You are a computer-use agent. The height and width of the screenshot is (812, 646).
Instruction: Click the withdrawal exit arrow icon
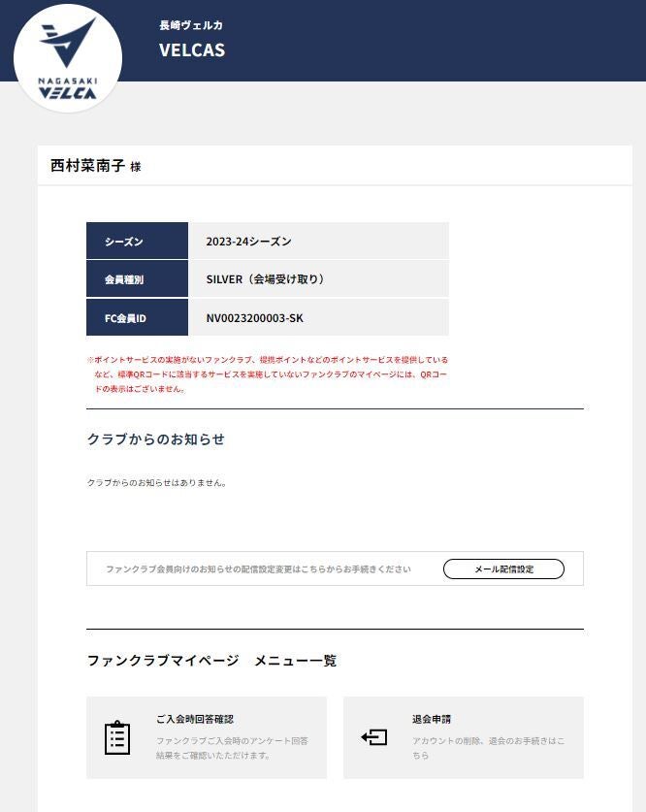[x=374, y=737]
